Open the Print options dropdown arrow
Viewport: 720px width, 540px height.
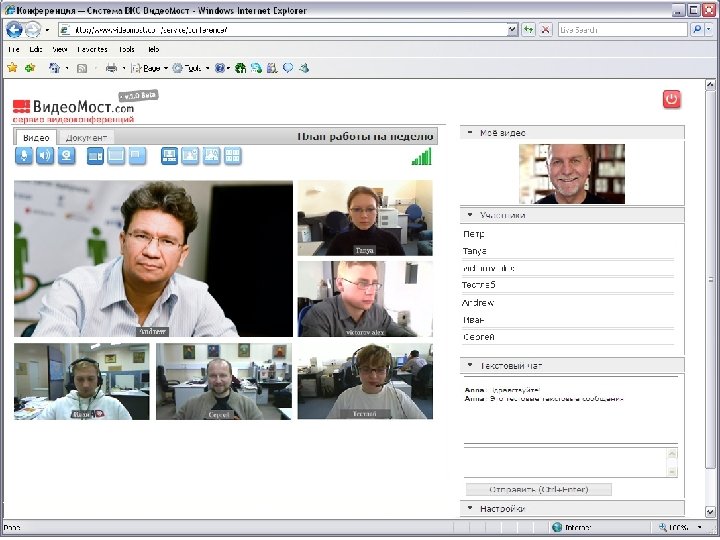pyautogui.click(x=124, y=68)
